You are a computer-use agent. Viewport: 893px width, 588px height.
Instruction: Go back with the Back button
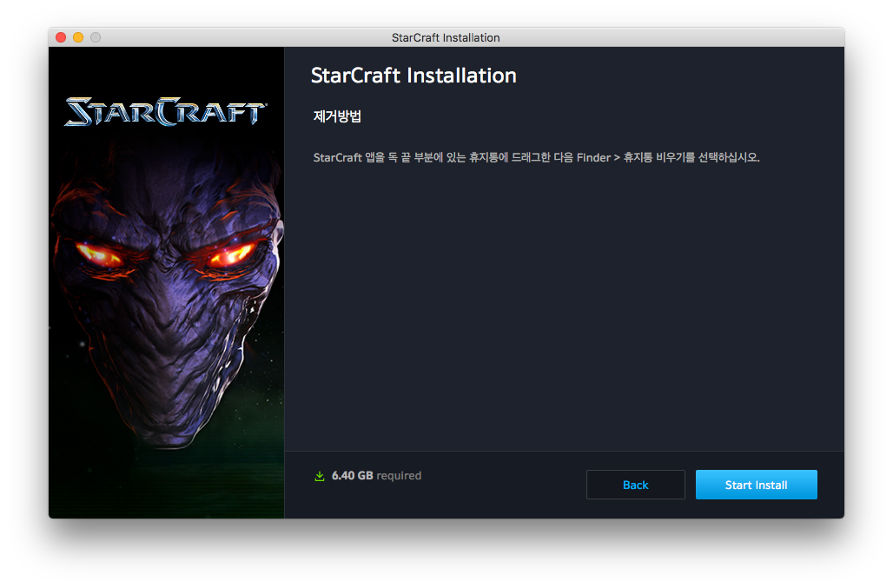635,485
